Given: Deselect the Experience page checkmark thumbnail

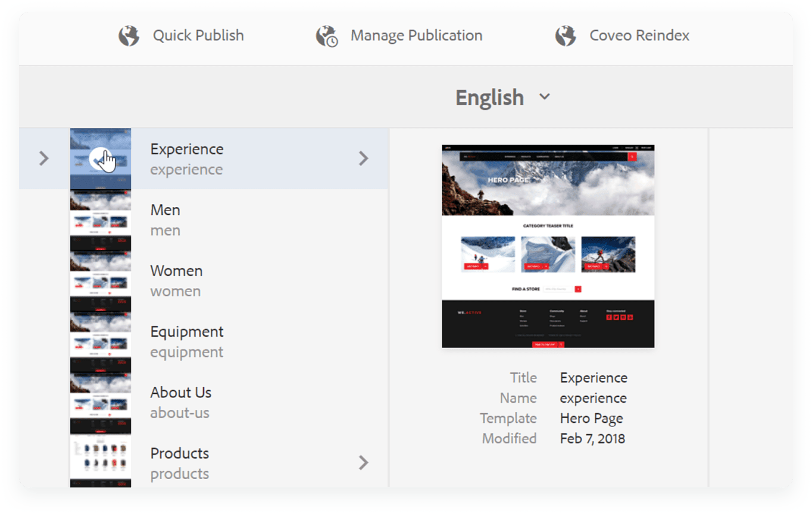Looking at the screenshot, I should coord(101,159).
